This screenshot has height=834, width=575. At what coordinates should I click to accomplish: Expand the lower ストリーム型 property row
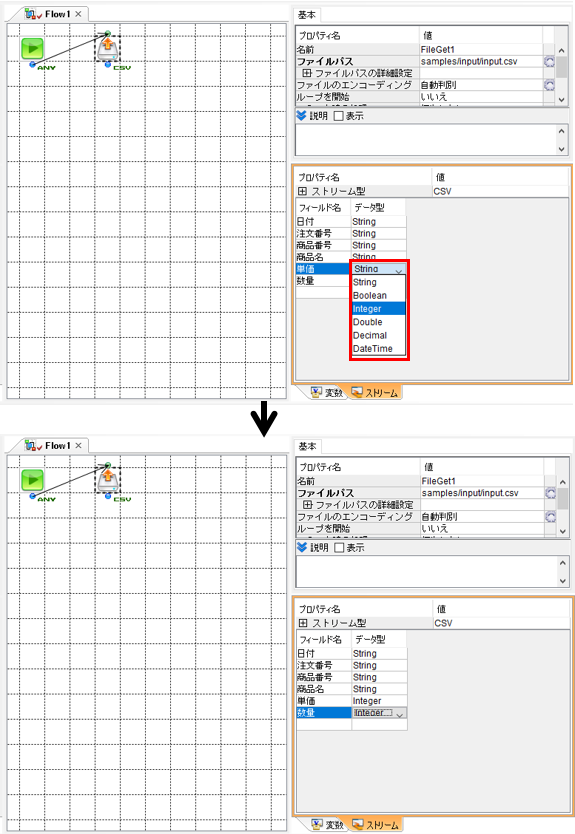303,623
